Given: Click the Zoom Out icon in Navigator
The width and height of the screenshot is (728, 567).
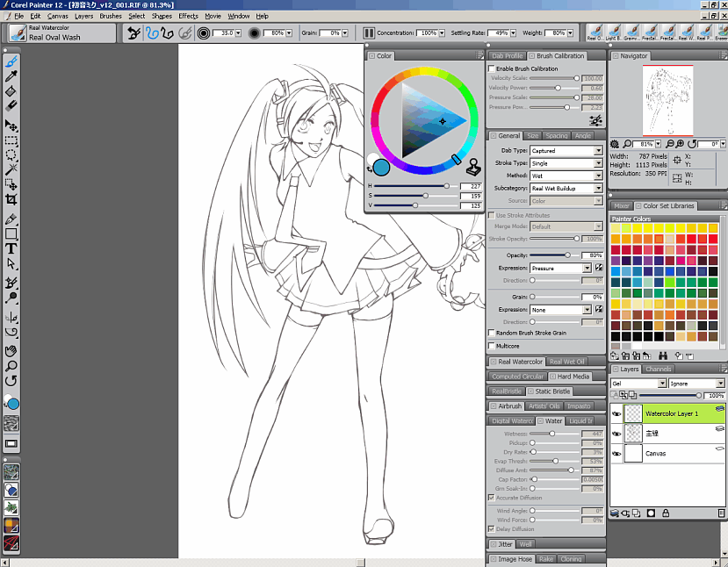Looking at the screenshot, I should (x=670, y=144).
